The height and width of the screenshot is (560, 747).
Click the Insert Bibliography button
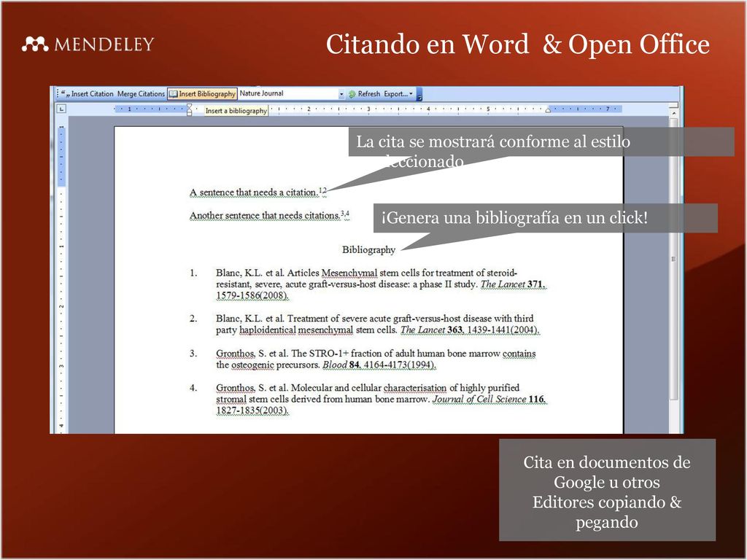click(203, 94)
